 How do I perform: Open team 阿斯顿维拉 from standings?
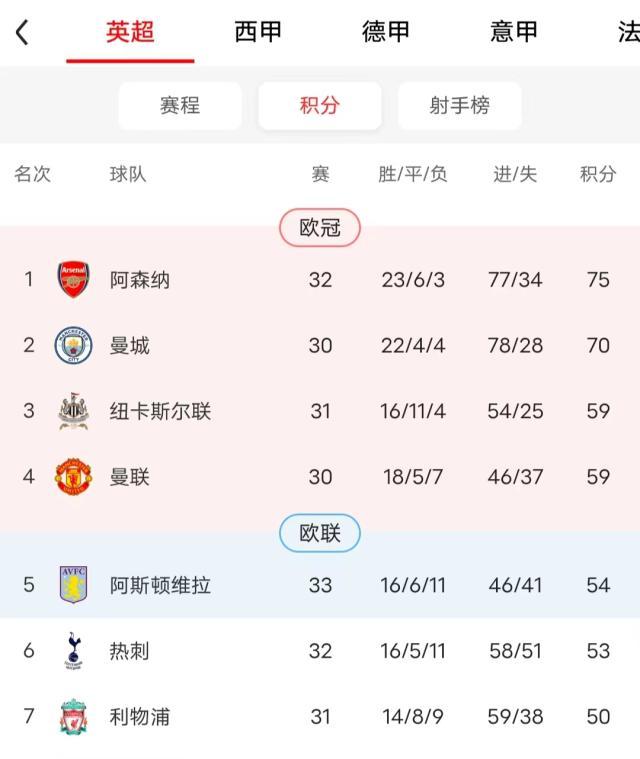(160, 585)
